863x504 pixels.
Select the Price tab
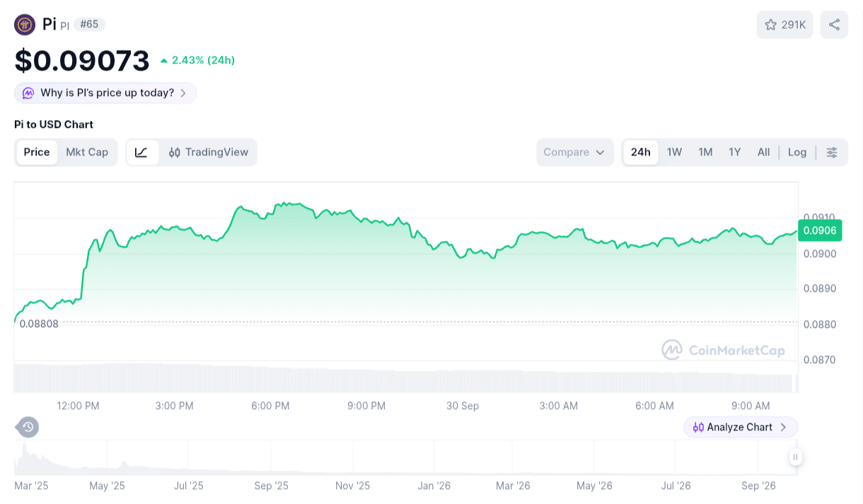point(37,152)
